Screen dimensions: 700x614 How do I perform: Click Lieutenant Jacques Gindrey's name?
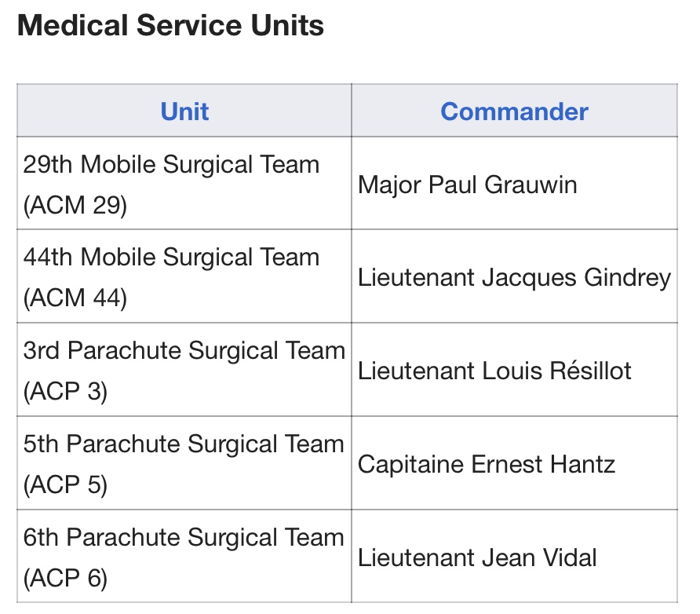point(514,277)
